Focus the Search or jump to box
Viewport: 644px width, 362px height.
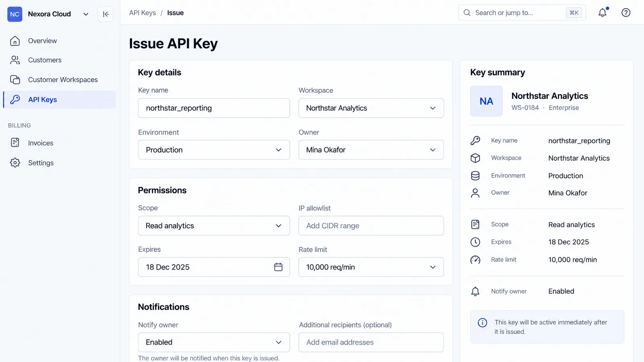tap(522, 13)
